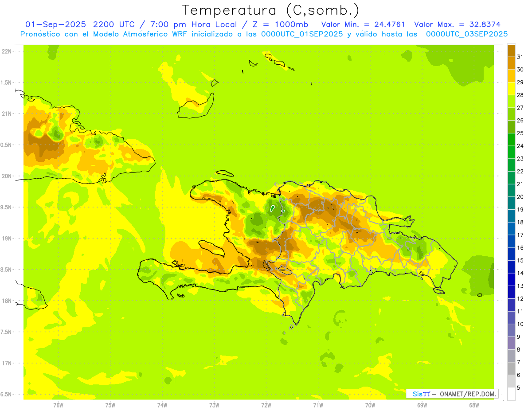Click the "15" colorbar scale label
532x411 pixels.
(520, 260)
